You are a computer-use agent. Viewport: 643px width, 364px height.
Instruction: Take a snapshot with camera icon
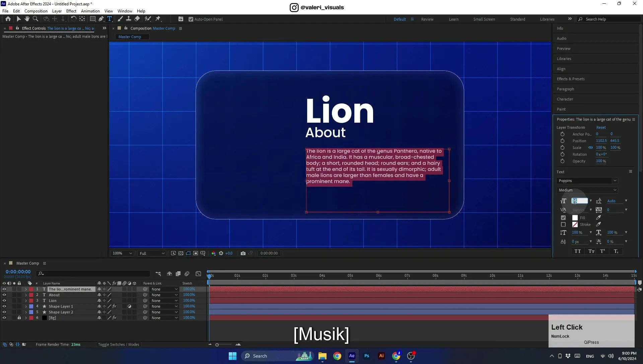pos(243,253)
